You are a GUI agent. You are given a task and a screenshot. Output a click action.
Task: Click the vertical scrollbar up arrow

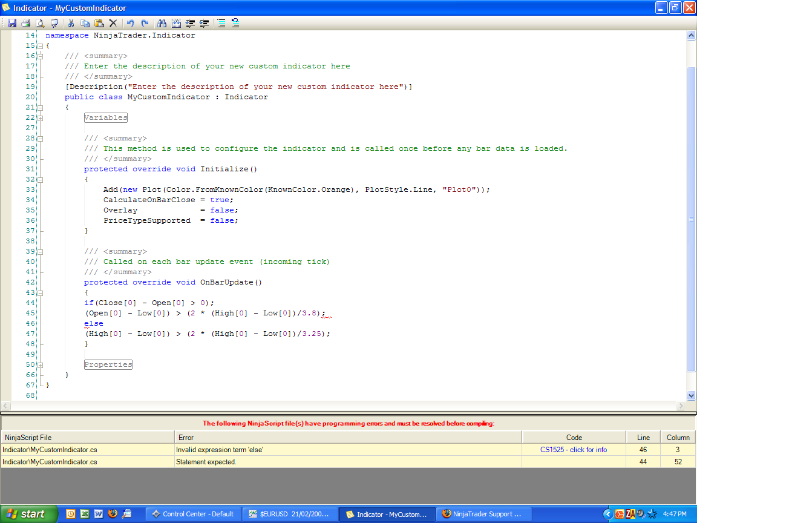click(x=692, y=36)
